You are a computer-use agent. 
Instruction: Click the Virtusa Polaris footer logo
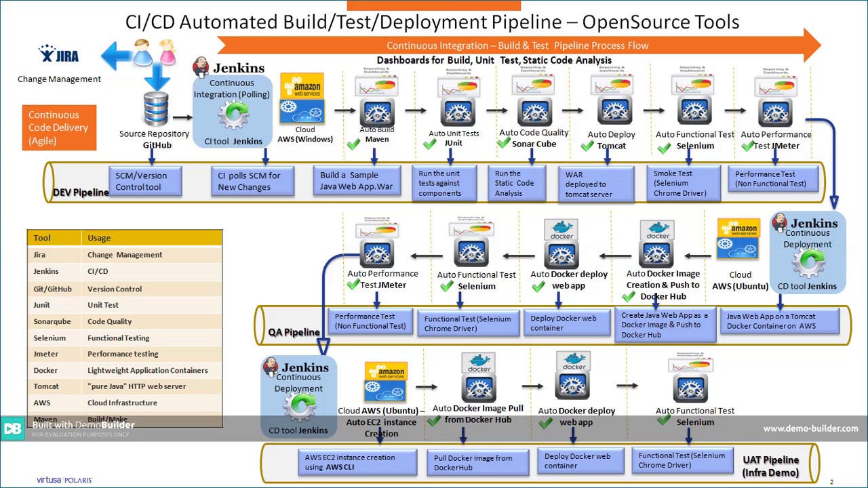tap(64, 480)
